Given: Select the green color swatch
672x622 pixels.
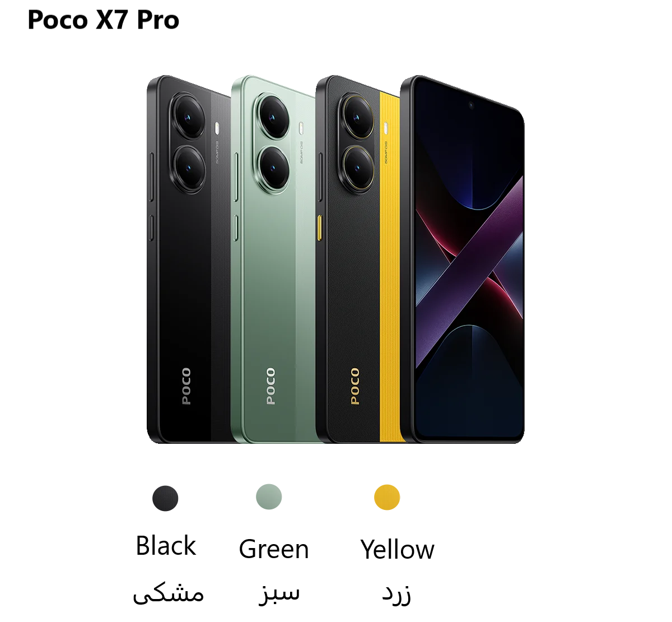Looking at the screenshot, I should [269, 496].
